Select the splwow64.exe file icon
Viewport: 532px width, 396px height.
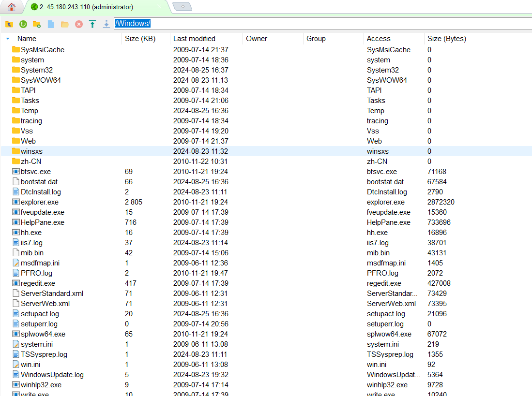tap(15, 334)
